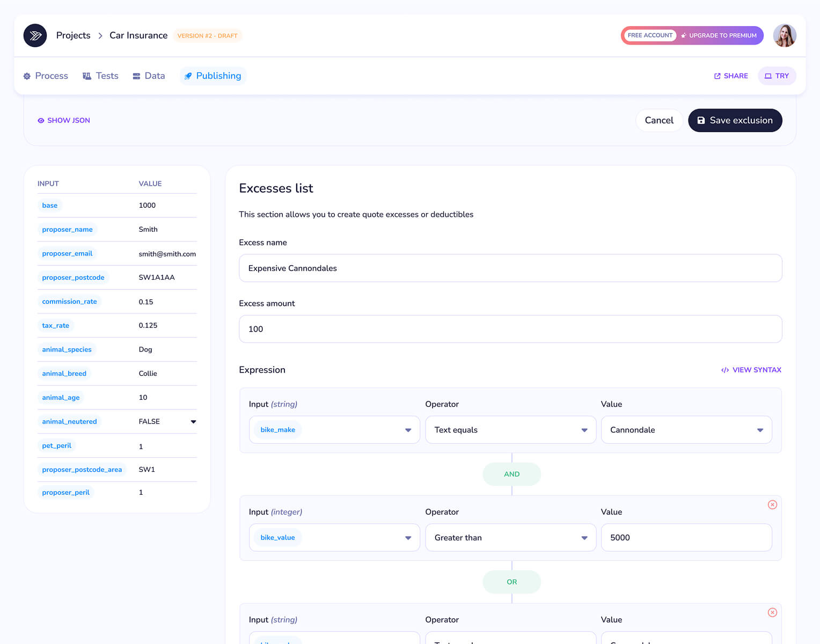
Task: Select the commission_rate input tag
Action: pyautogui.click(x=70, y=302)
